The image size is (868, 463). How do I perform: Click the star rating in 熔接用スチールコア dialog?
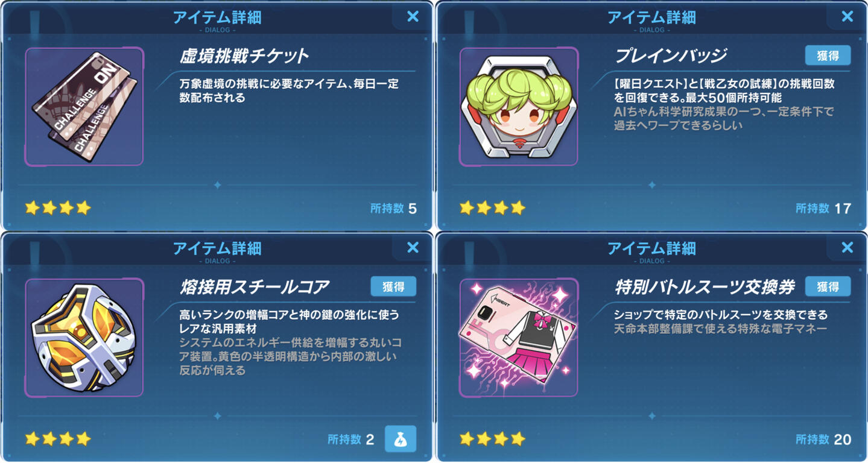point(58,439)
